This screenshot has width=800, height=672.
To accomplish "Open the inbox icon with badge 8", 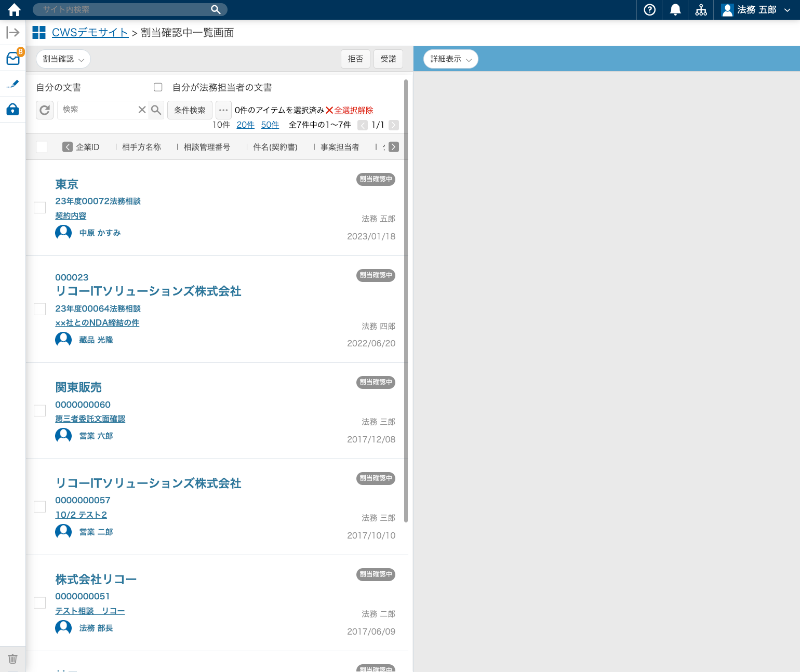I will [13, 58].
